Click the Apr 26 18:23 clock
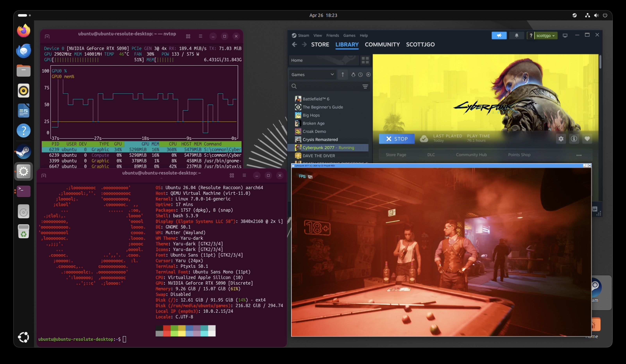 tap(323, 15)
